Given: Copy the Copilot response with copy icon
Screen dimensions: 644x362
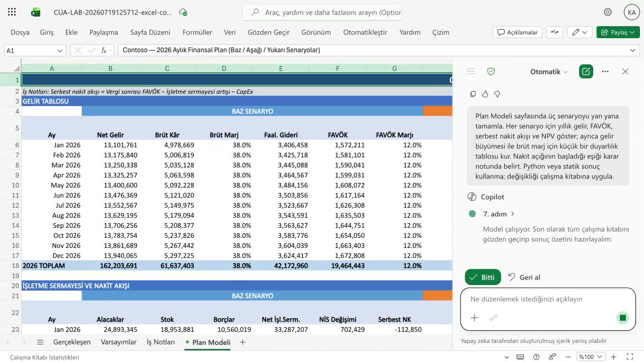Looking at the screenshot, I should click(473, 94).
